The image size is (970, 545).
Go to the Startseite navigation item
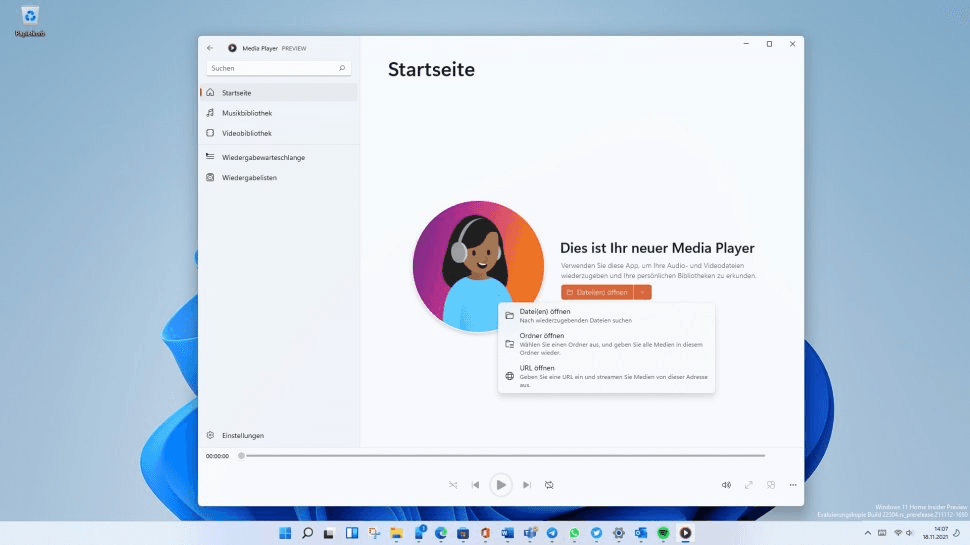278,93
